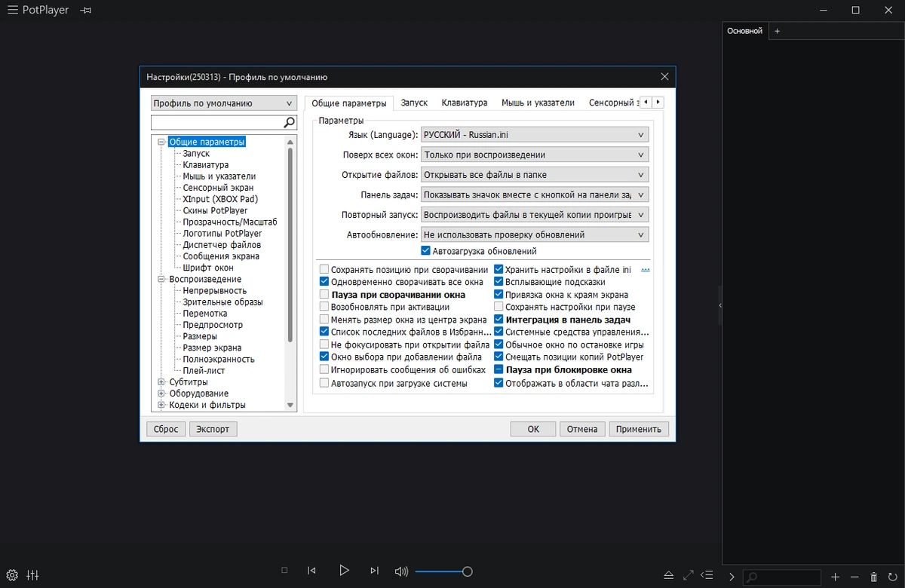Open the PotPlayer main menu hamburger icon
This screenshot has width=905, height=588.
(12, 10)
